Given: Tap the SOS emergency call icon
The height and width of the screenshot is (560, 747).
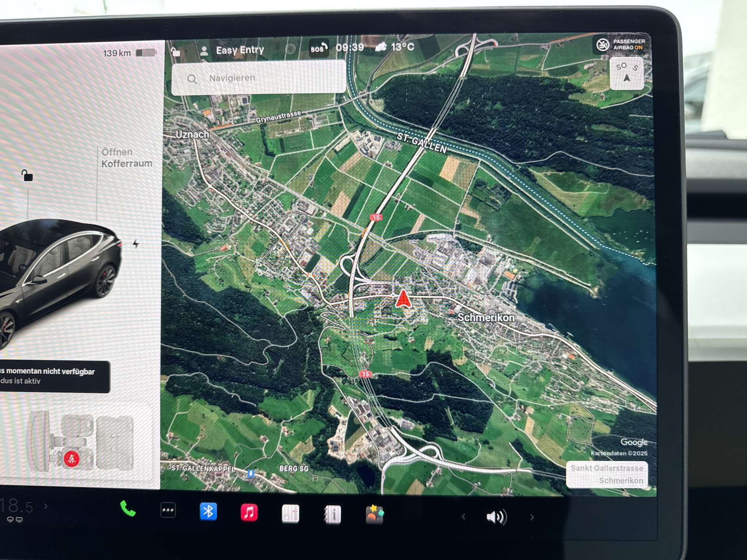Looking at the screenshot, I should (x=318, y=49).
